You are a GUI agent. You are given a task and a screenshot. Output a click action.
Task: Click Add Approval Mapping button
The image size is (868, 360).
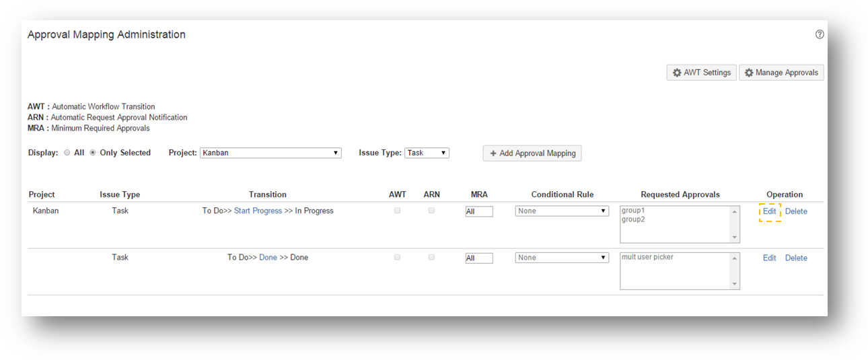point(532,153)
